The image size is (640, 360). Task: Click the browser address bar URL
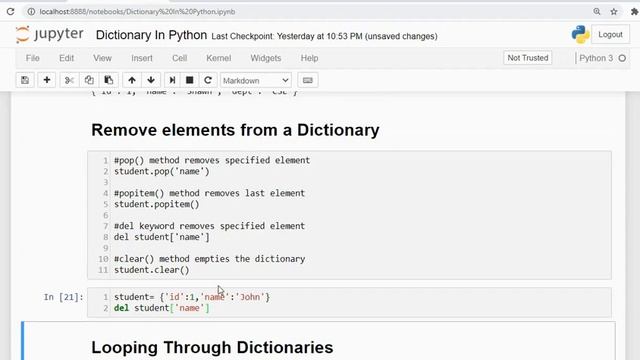[x=137, y=11]
